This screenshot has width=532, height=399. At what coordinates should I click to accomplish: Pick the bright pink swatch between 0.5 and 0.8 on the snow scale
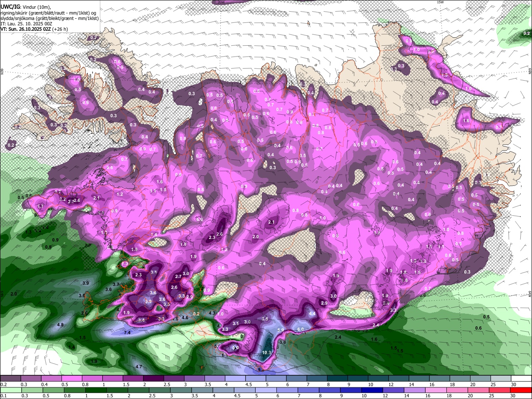(71, 379)
